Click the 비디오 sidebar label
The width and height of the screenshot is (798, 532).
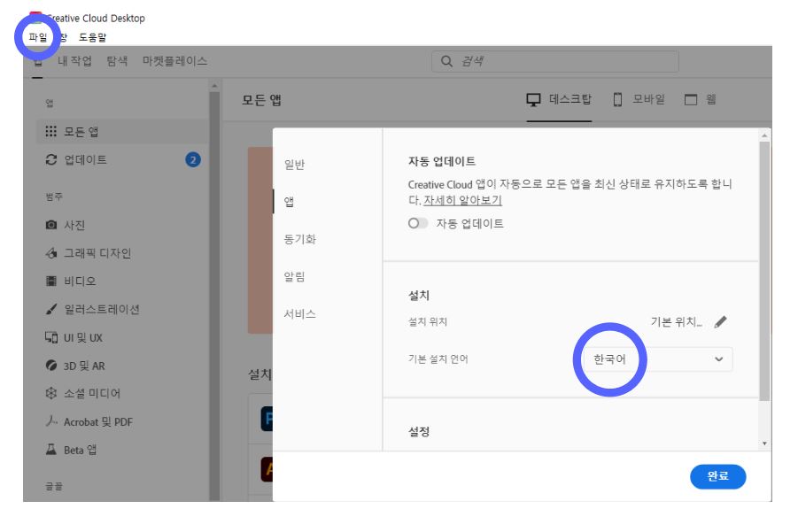coord(80,281)
